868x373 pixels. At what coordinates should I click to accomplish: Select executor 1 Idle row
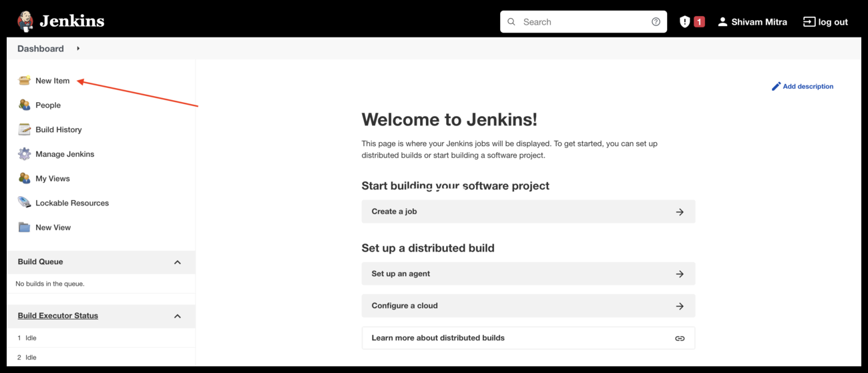click(x=101, y=338)
